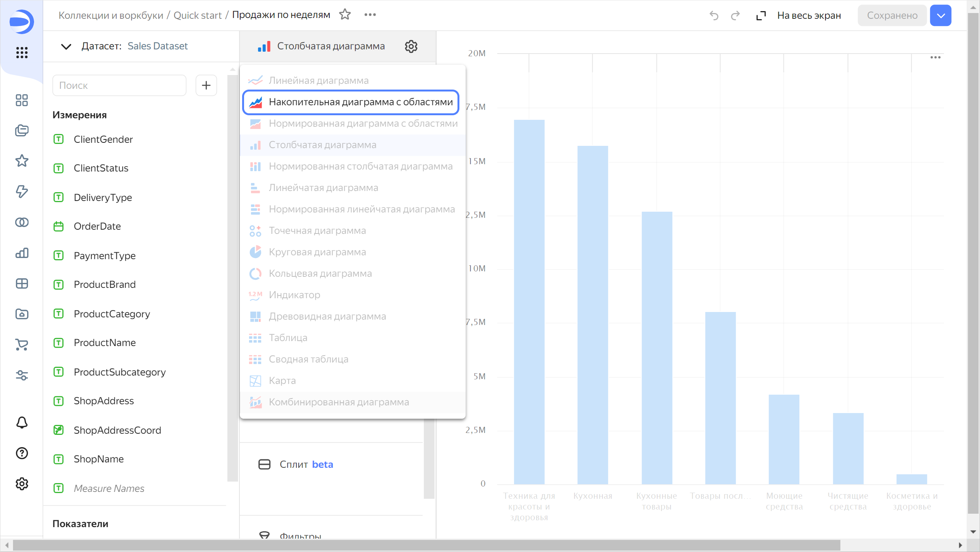Click the redo arrow icon
The height and width of the screenshot is (552, 980).
[735, 15]
